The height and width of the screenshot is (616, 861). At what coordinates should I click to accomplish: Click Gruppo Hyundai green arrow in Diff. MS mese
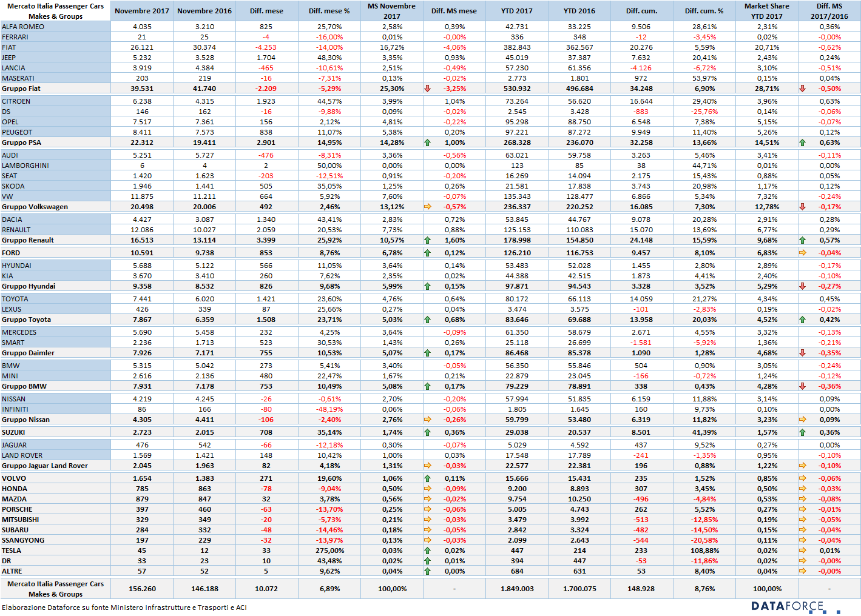click(428, 286)
